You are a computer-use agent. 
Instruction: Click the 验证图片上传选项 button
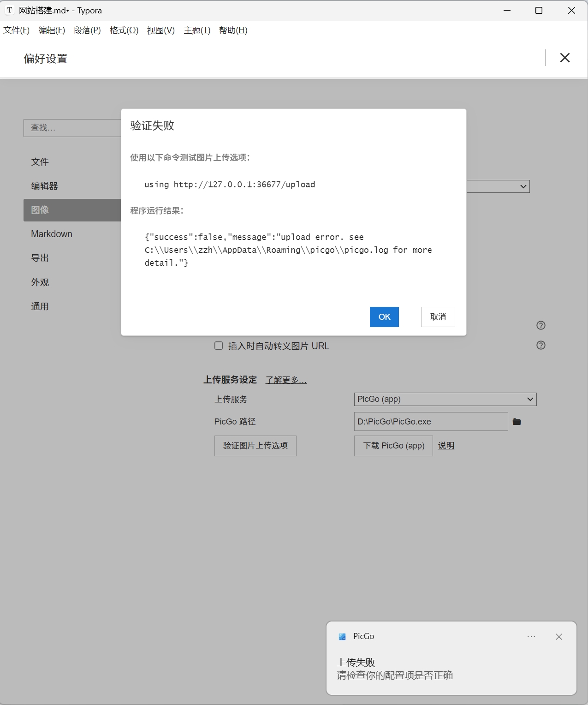255,446
